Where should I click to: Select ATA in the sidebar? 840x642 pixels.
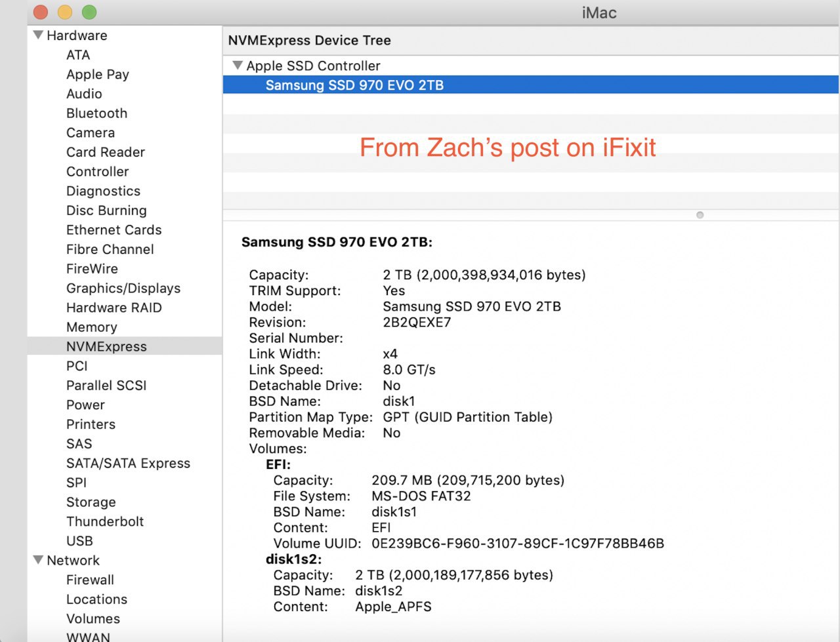point(78,55)
